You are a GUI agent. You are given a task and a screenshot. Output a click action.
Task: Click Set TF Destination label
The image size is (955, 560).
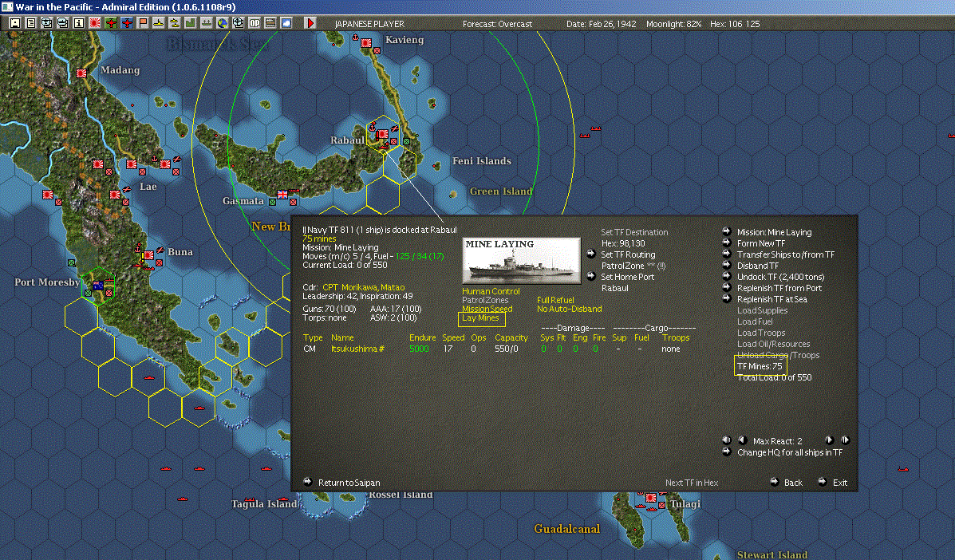[x=634, y=232]
